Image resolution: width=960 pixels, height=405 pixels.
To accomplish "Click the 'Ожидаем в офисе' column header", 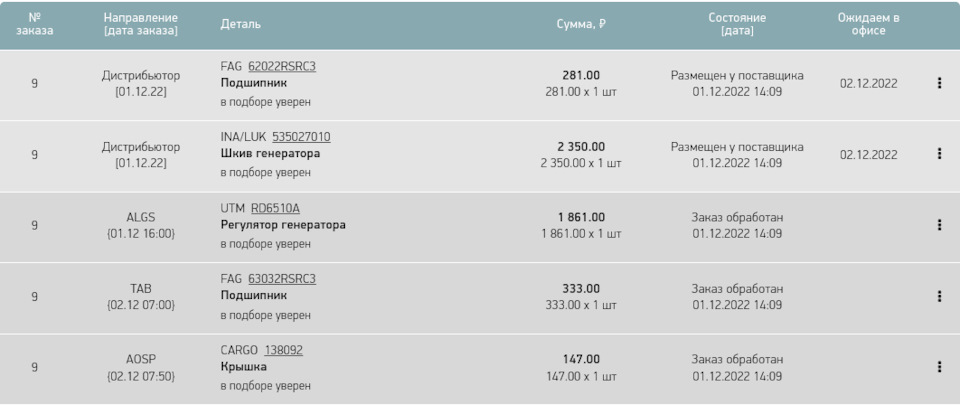I will 868,24.
